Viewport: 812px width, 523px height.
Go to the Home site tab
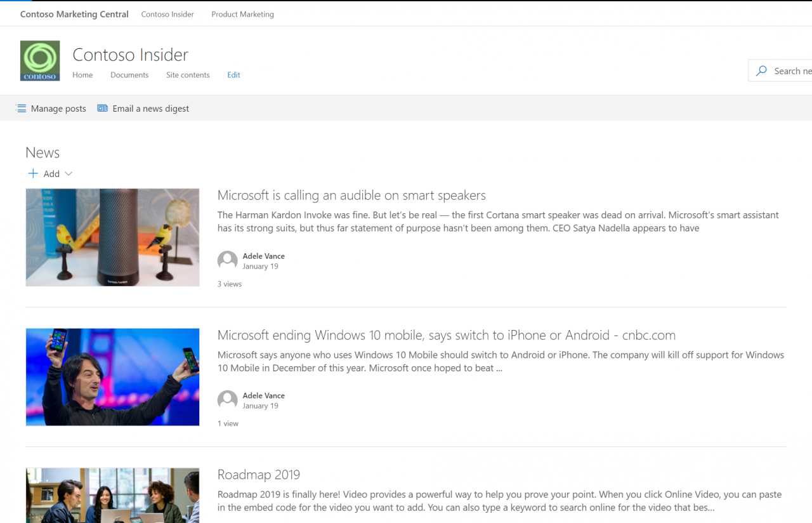click(82, 75)
